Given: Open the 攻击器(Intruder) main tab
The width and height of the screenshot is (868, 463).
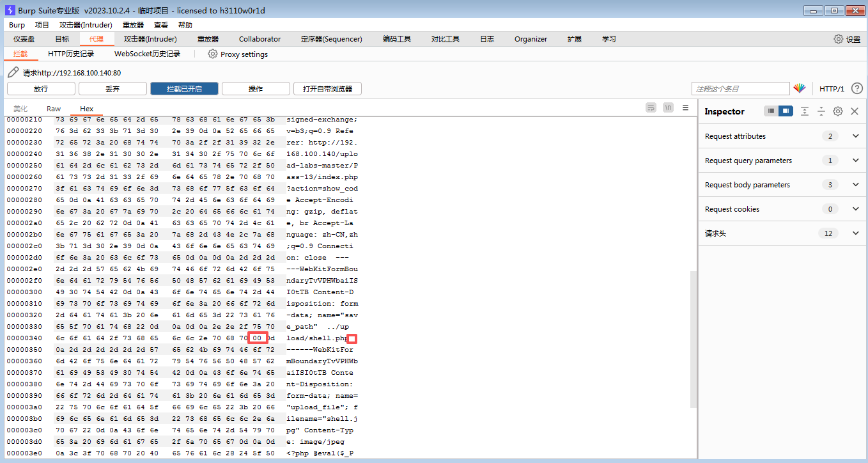Looking at the screenshot, I should tap(151, 39).
